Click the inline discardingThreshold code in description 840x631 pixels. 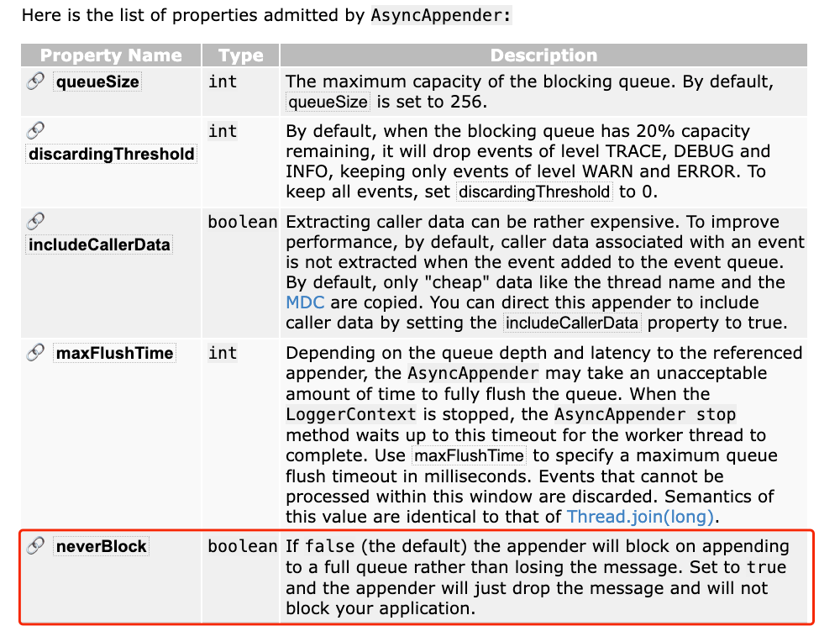tap(534, 192)
